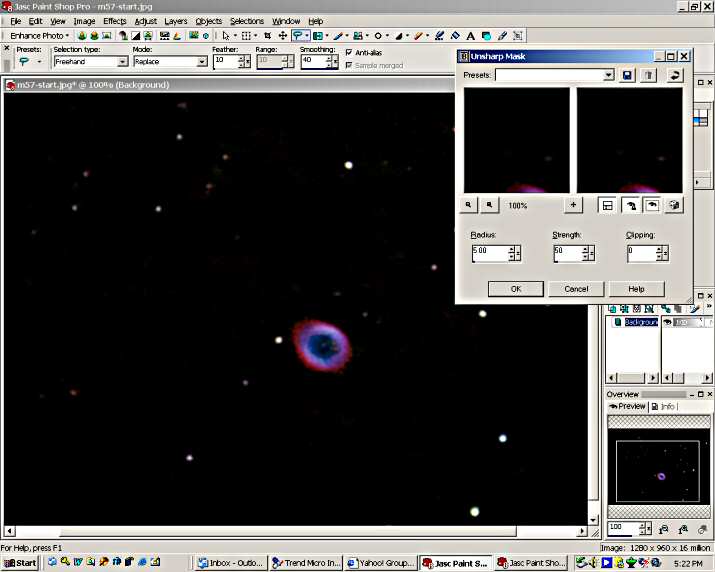
Task: Toggle the Anti-alias checkbox
Action: pyautogui.click(x=349, y=52)
